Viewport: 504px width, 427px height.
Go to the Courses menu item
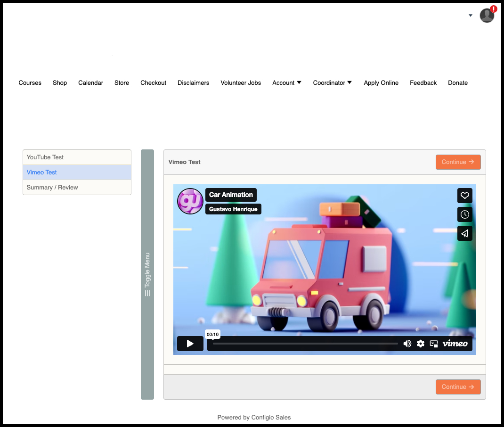pos(30,83)
